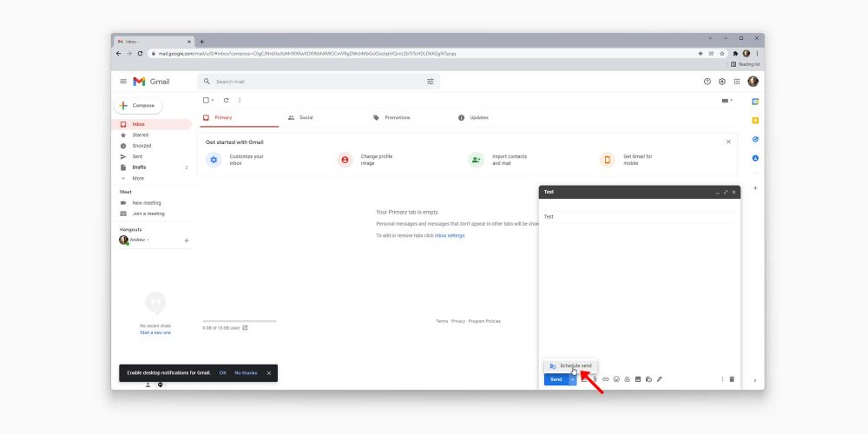Choose Schedule send from the popup menu
868x434 pixels.
click(x=575, y=365)
